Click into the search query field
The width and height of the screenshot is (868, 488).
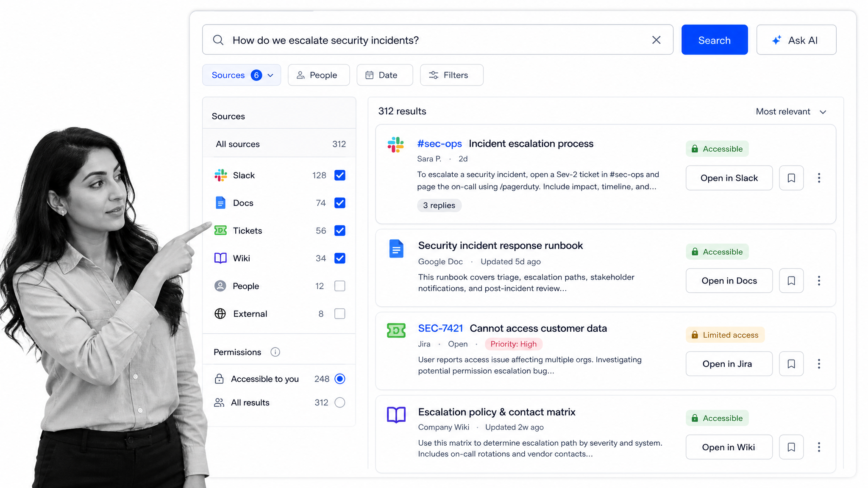437,40
